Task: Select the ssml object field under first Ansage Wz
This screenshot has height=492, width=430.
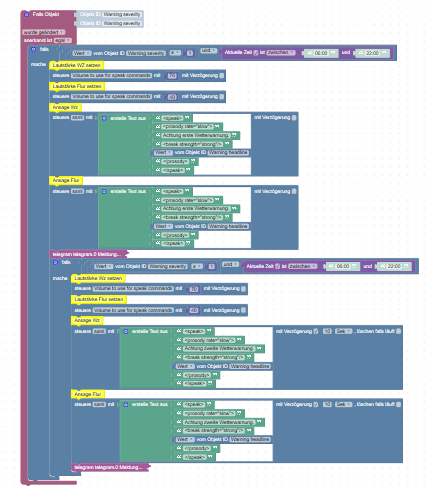Action: tap(77, 117)
